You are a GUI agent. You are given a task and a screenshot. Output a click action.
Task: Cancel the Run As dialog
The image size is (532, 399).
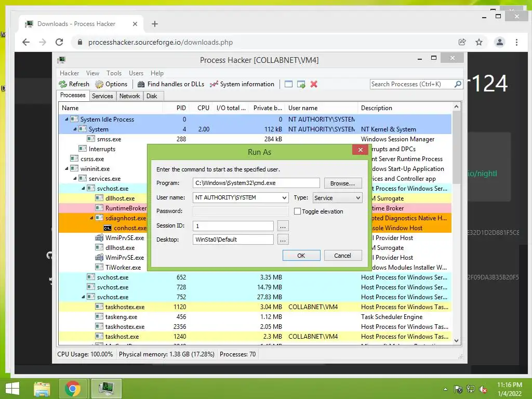[x=343, y=256]
